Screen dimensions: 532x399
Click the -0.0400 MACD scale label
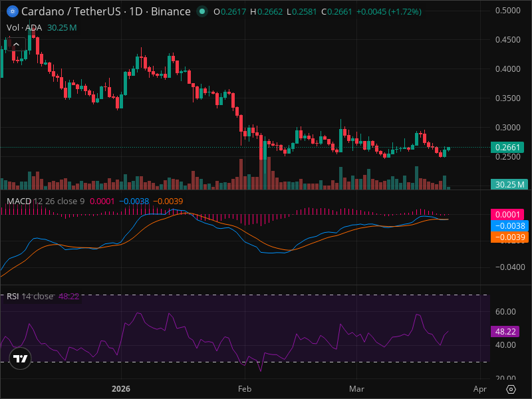tap(510, 267)
